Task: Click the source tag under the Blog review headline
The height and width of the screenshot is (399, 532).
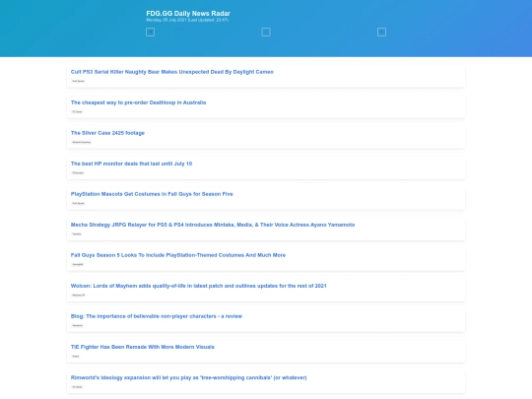Action: pos(78,325)
